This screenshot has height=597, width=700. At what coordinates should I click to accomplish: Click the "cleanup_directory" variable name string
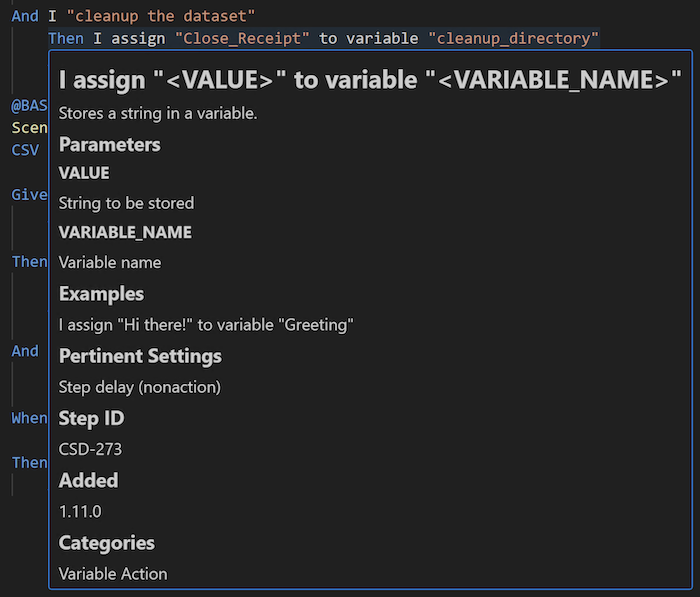coord(513,39)
